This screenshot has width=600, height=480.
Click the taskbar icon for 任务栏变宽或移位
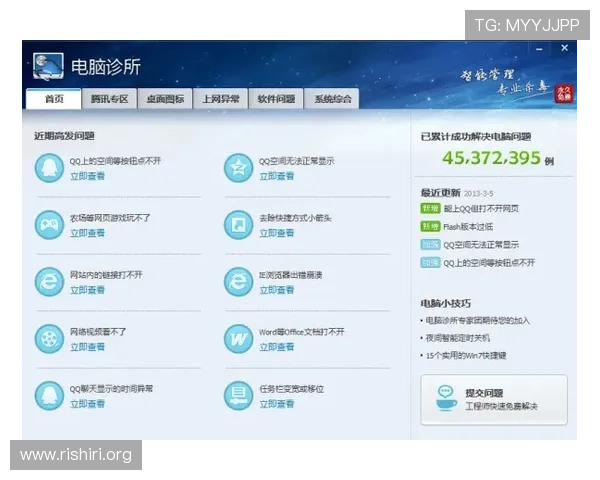[238, 396]
